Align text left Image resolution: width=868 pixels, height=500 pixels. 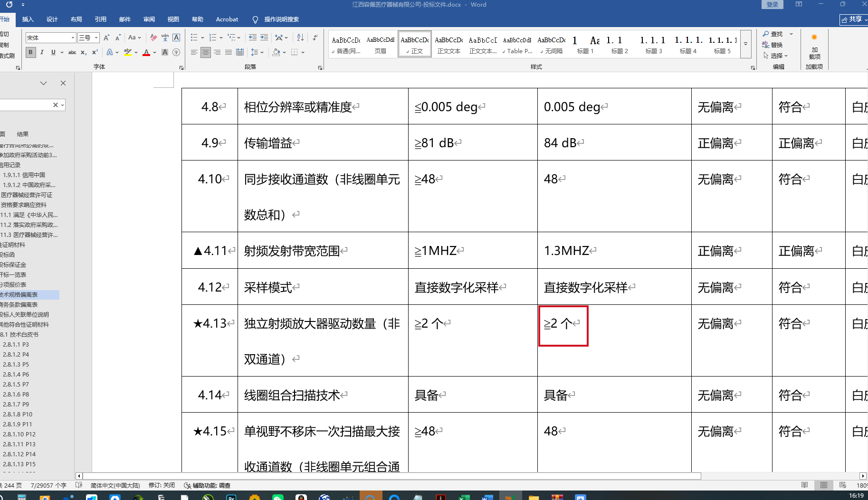(x=194, y=52)
